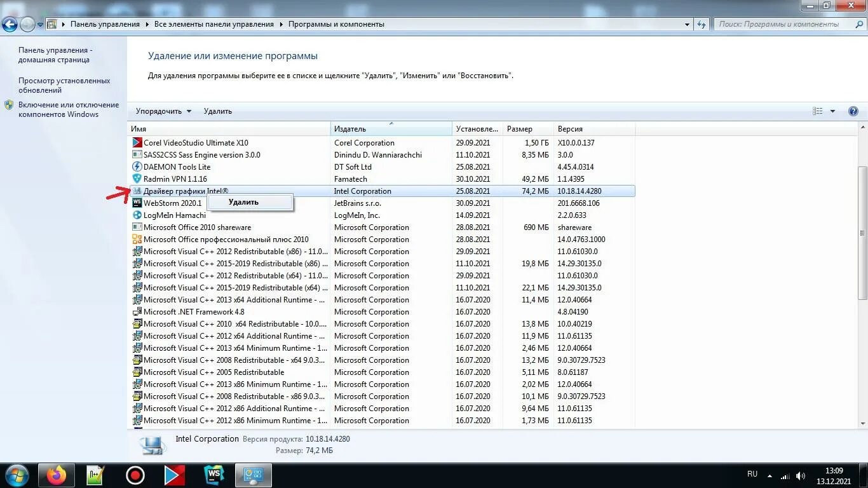Open Панель управления - домашняя страница link
868x488 pixels.
(55, 55)
